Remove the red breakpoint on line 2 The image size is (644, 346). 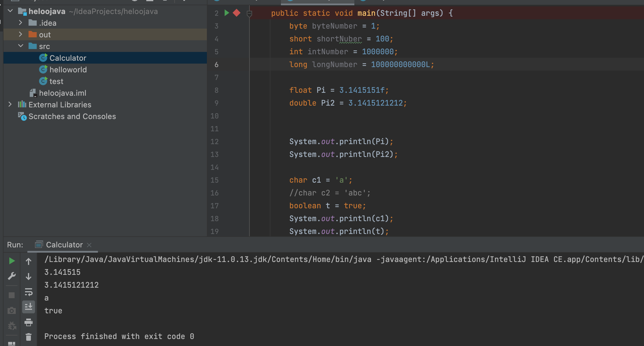[x=237, y=13]
